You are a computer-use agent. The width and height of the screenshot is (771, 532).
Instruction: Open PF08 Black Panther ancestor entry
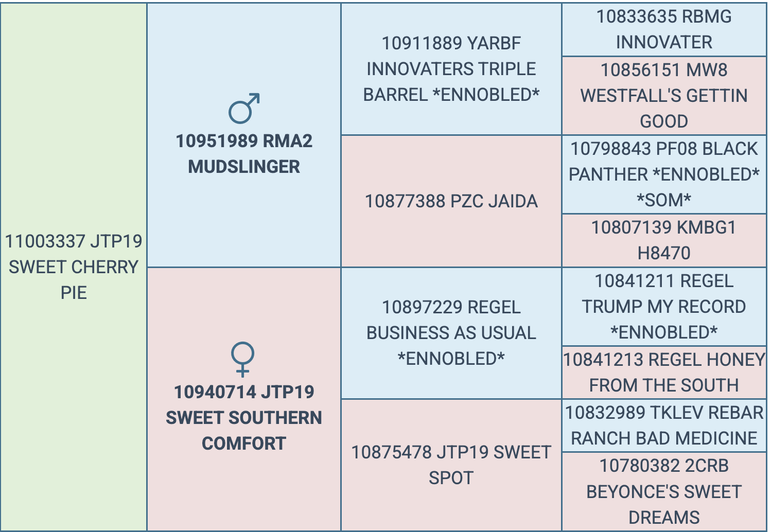[664, 162]
